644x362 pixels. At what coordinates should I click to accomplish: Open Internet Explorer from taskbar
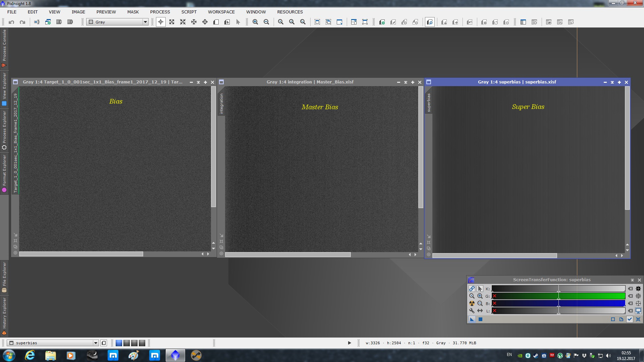coord(30,355)
